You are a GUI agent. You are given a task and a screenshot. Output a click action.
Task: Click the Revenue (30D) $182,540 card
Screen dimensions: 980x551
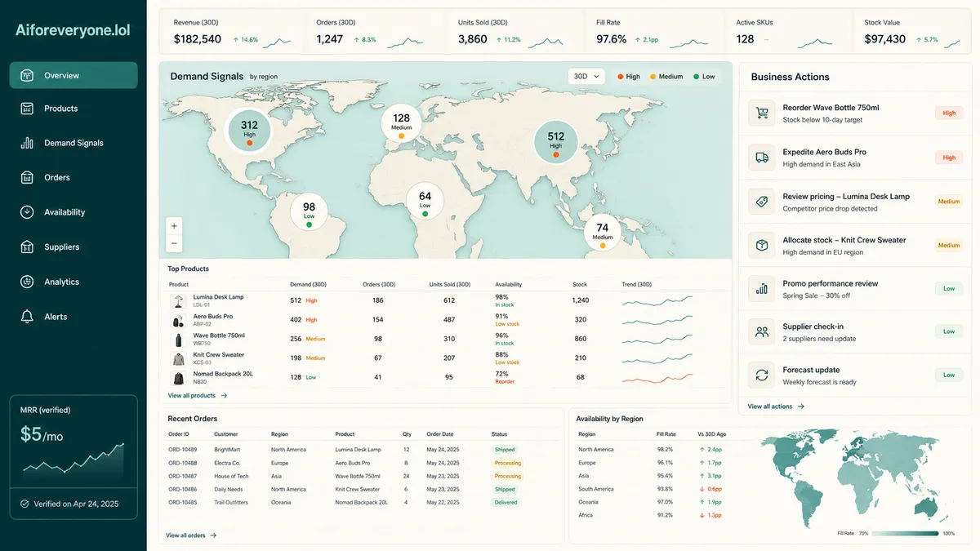click(x=233, y=33)
